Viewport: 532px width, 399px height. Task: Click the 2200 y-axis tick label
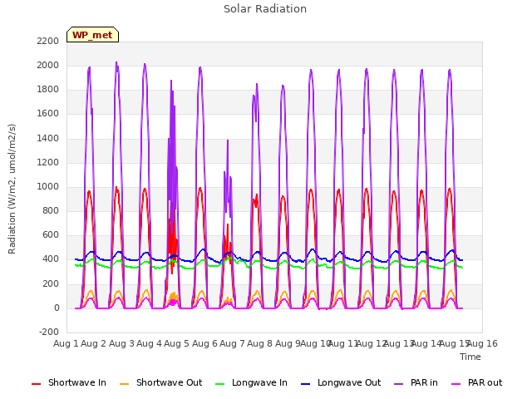(x=48, y=41)
